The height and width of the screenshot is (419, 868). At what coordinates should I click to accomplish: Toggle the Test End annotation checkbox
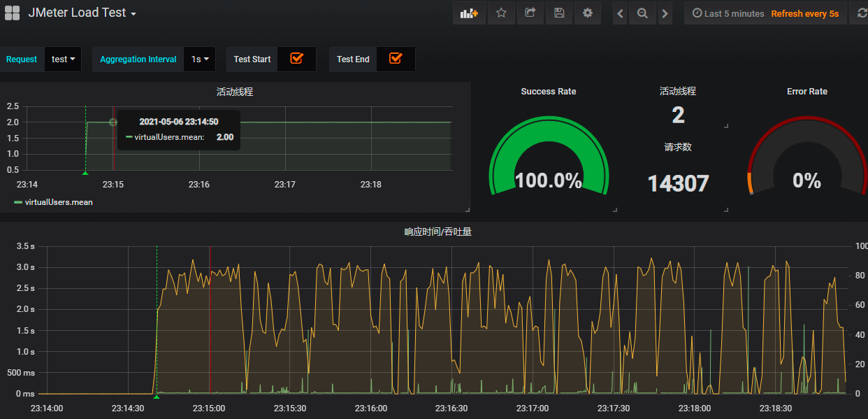tap(396, 59)
